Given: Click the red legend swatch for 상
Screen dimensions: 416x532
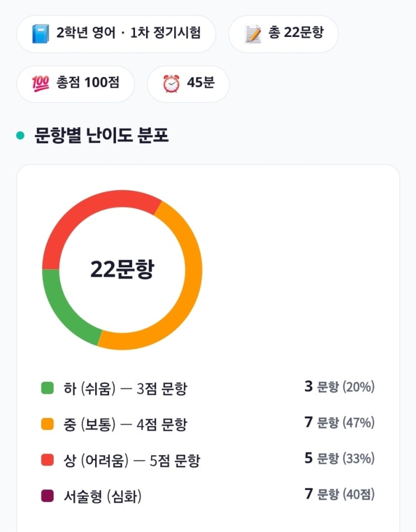Looking at the screenshot, I should (48, 460).
